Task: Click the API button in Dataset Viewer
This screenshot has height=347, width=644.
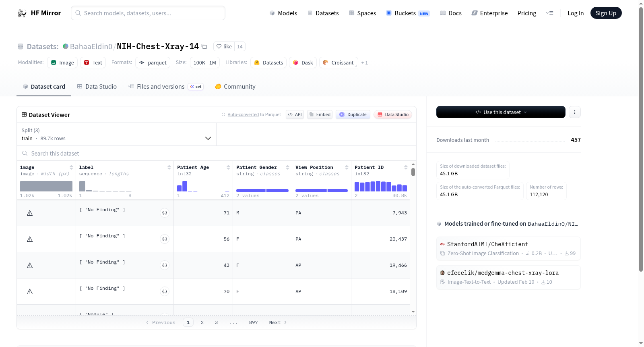Action: [x=295, y=114]
